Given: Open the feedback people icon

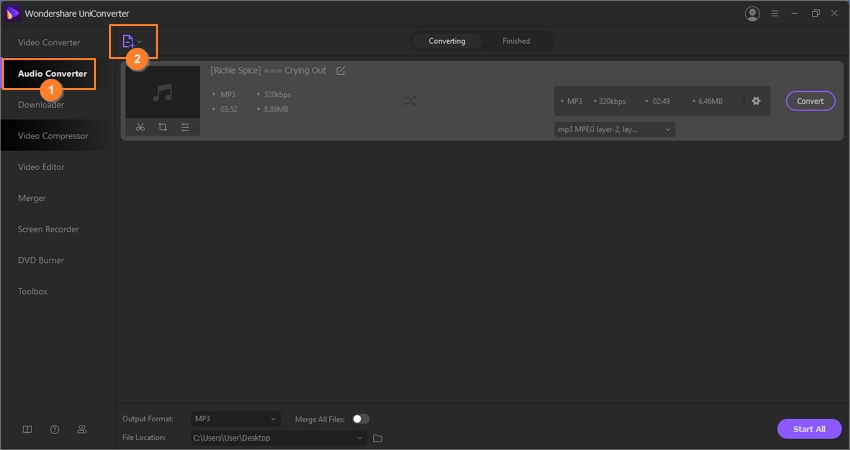Looking at the screenshot, I should (x=82, y=429).
